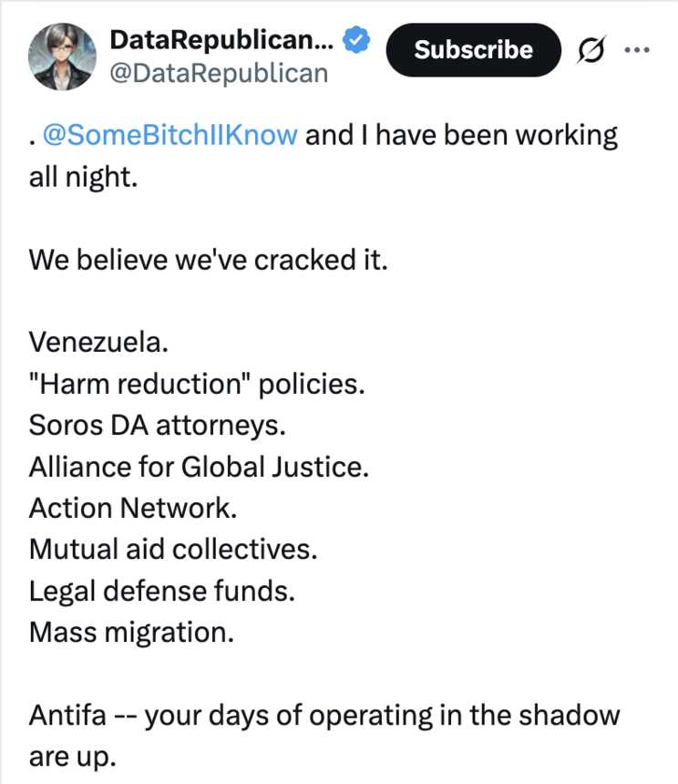Screen dimensions: 678x784
Task: Click the "Mass migration." line
Action: (131, 632)
